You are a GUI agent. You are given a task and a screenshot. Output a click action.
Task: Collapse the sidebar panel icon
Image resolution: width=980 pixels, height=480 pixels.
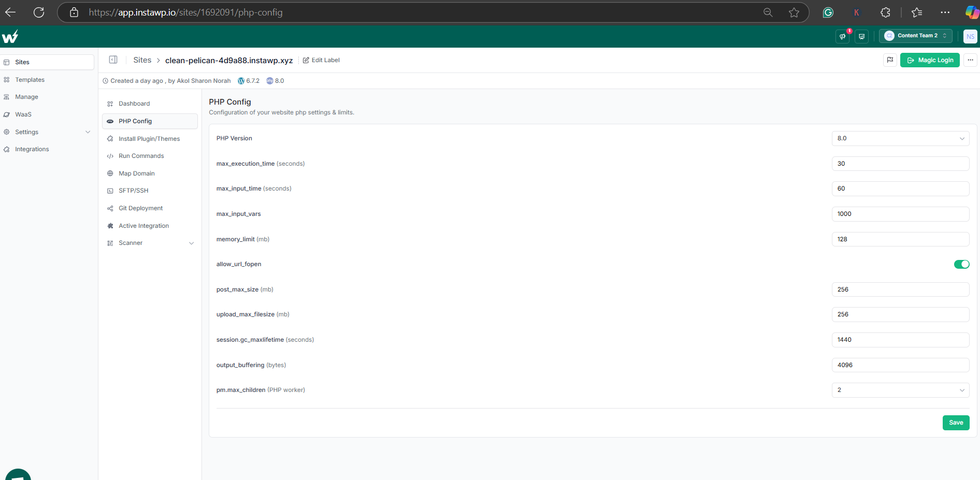[113, 60]
